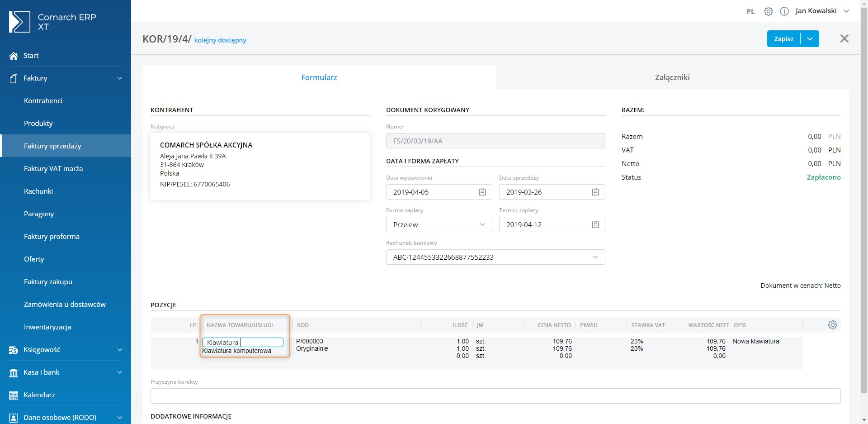This screenshot has width=868, height=424.
Task: Click the Start home icon in sidebar
Action: click(x=14, y=56)
